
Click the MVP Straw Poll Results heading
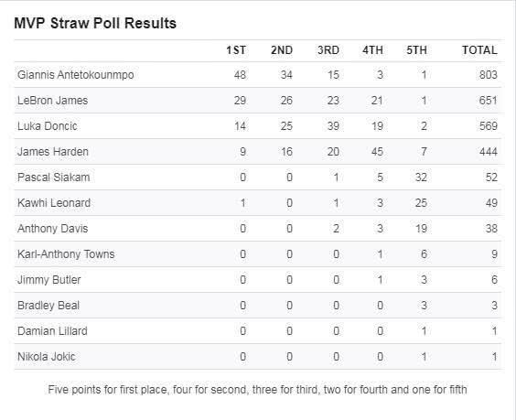coord(95,24)
